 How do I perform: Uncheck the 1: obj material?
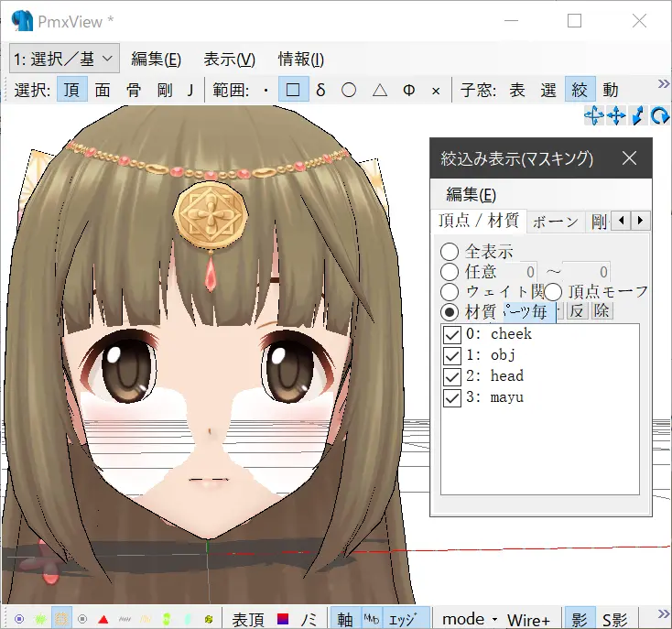tap(452, 355)
